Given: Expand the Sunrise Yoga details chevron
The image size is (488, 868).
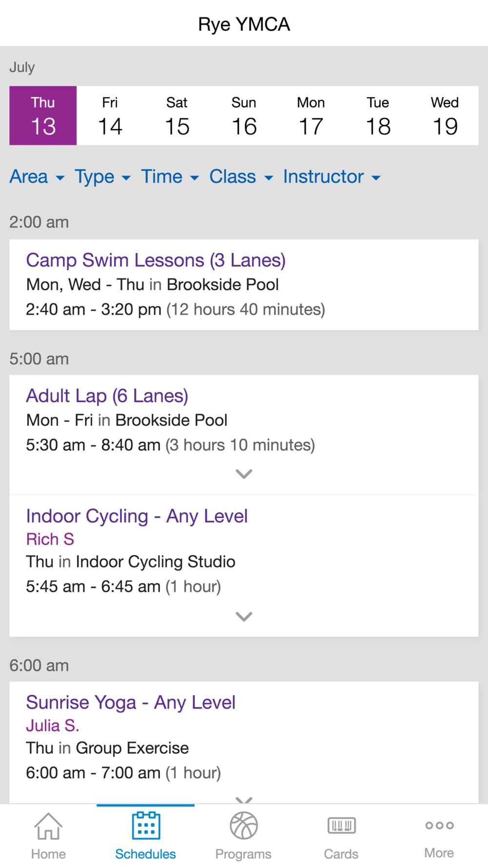Looking at the screenshot, I should pos(244,800).
